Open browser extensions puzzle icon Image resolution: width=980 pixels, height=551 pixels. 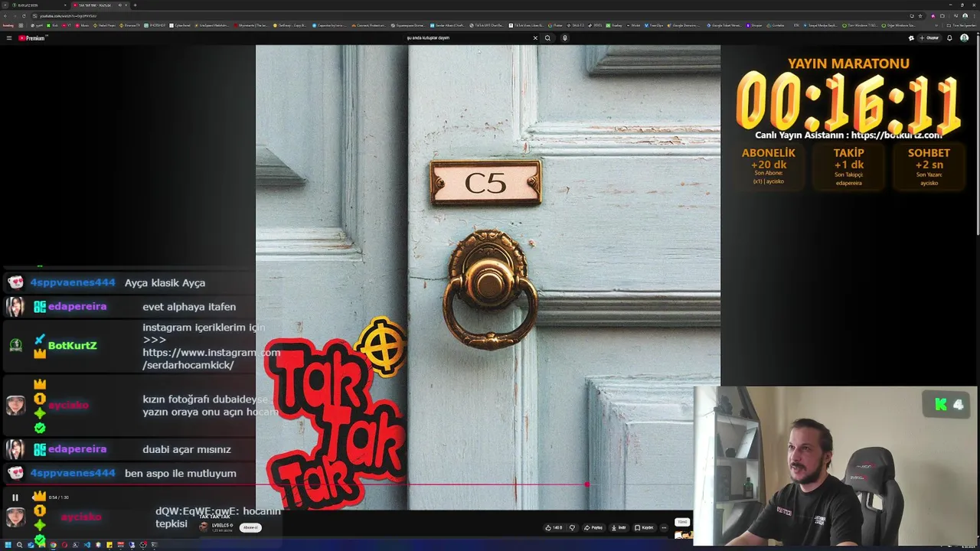pos(942,16)
